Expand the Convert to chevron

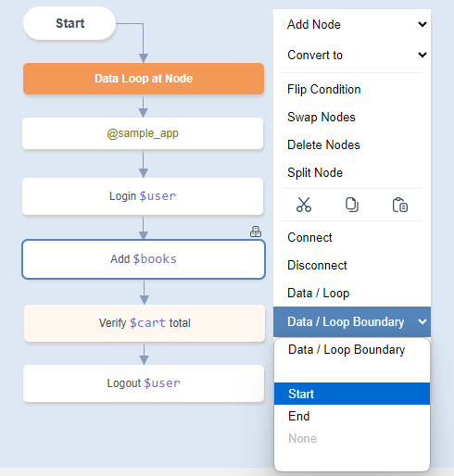[422, 55]
